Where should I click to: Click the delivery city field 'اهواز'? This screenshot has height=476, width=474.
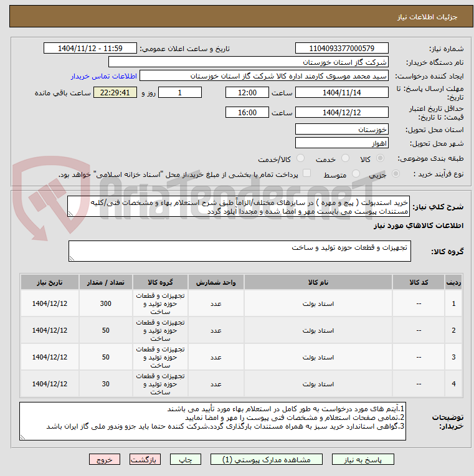pos(342,143)
